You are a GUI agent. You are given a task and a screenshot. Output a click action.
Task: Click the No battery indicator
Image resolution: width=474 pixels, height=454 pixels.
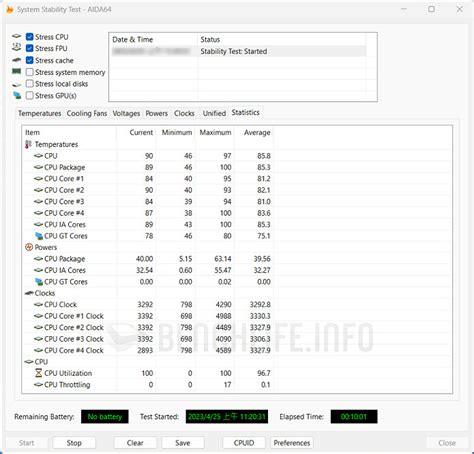pyautogui.click(x=105, y=417)
